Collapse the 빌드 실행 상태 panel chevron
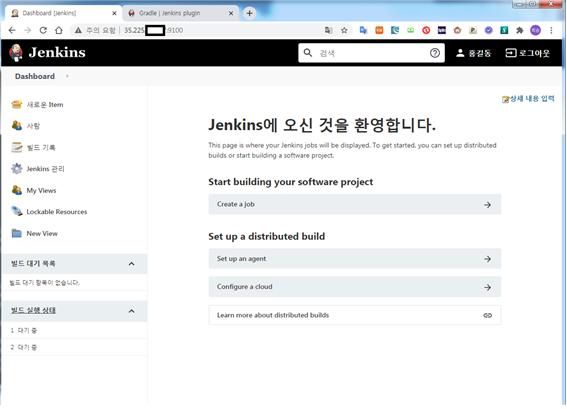Viewport: 567px width, 409px height. pyautogui.click(x=132, y=311)
